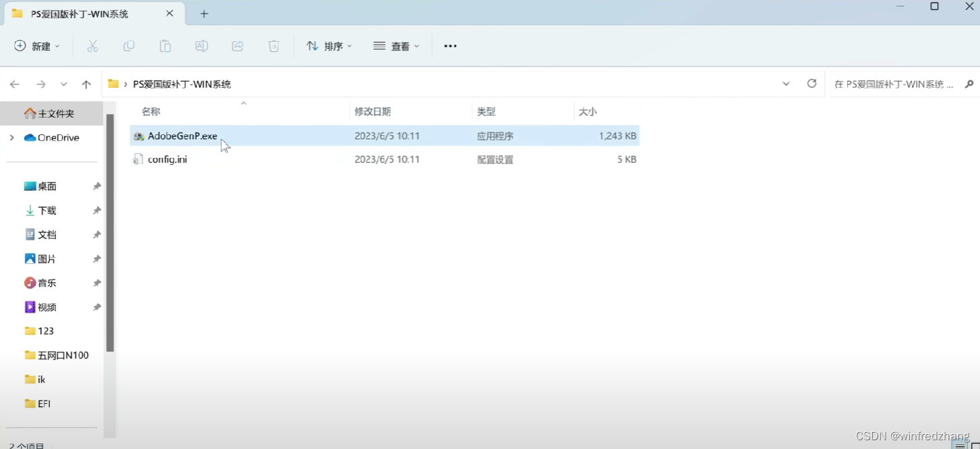
Task: Click the 配置设置 type cell
Action: [495, 159]
